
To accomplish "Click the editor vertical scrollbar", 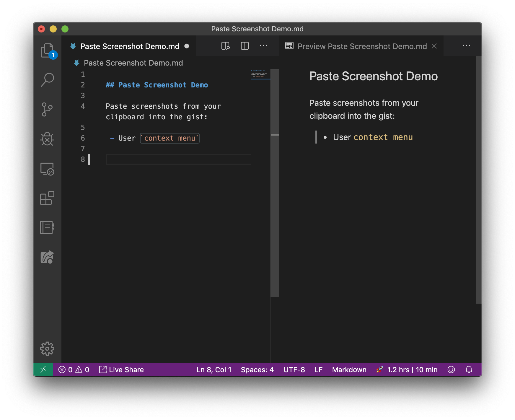I will click(x=275, y=183).
